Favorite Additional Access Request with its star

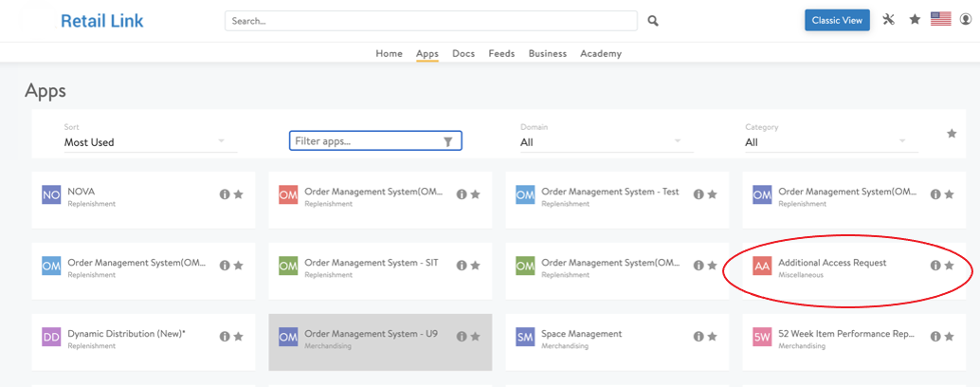point(950,265)
